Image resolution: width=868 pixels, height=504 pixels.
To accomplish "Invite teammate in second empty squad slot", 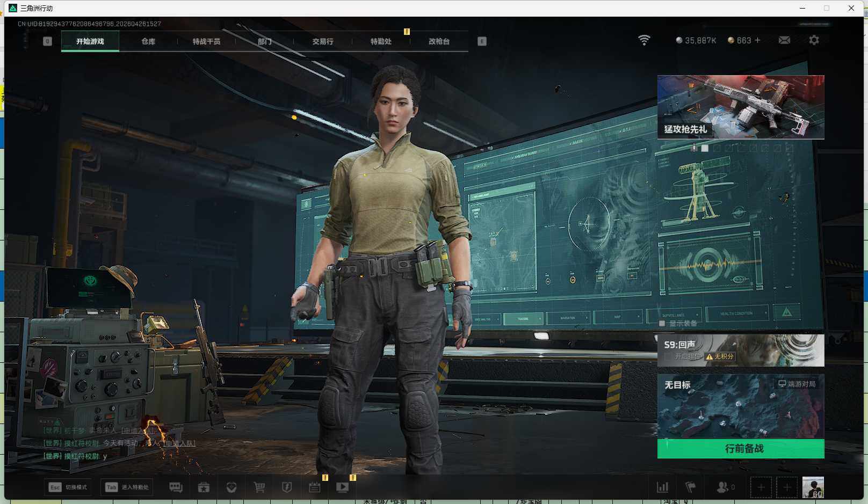I will click(787, 487).
